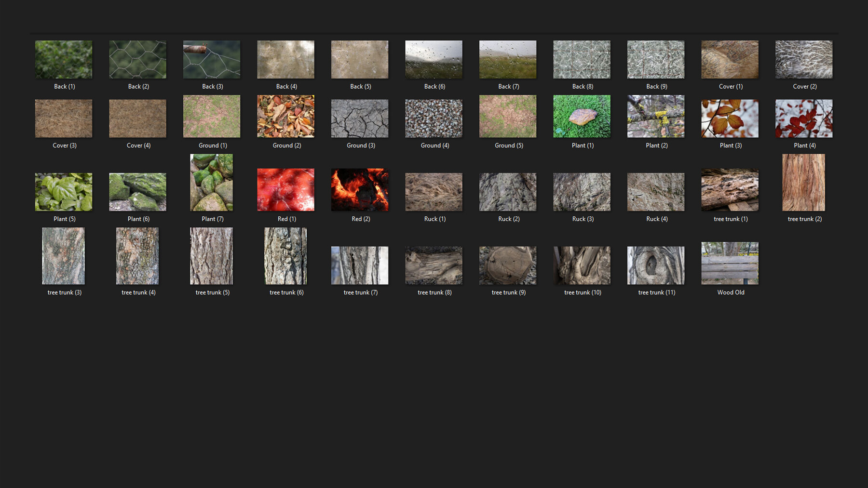Viewport: 868px width, 488px height.
Task: Click the "Back (9)" file name label
Action: (657, 87)
